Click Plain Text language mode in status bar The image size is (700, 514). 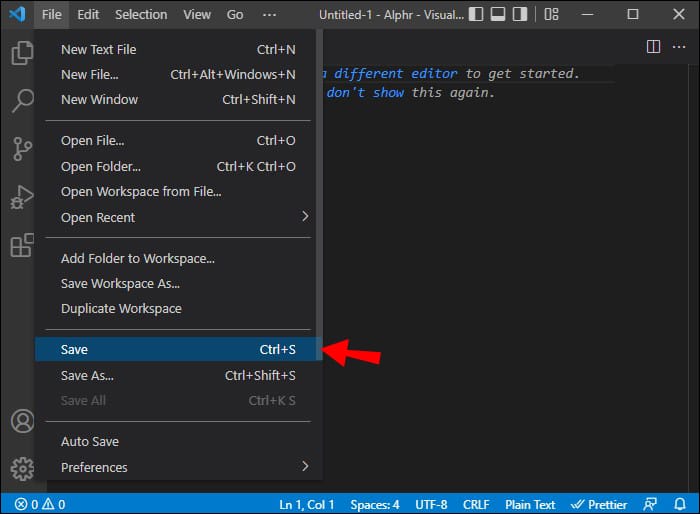coord(530,504)
